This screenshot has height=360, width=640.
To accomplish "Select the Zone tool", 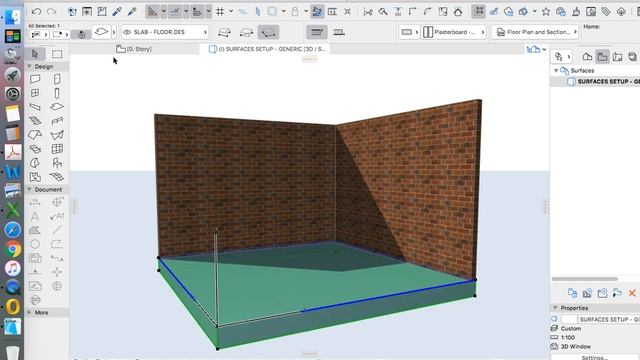I will tap(35, 177).
